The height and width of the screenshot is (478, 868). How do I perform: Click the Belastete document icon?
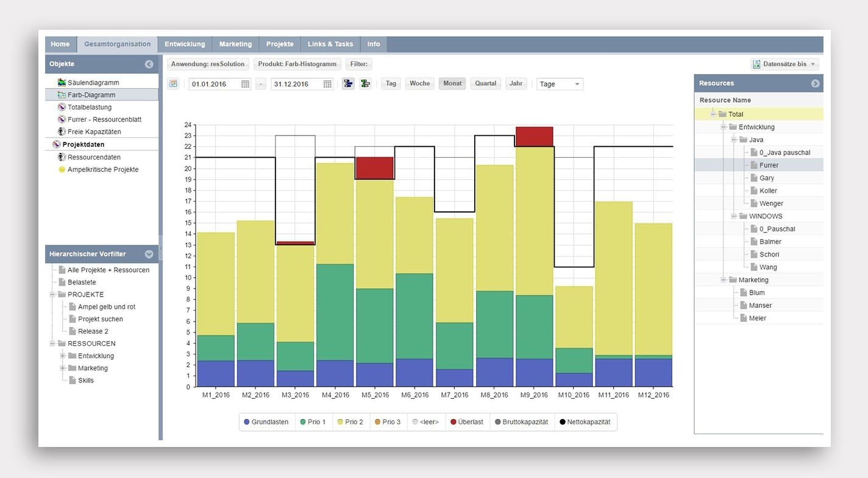coord(62,282)
